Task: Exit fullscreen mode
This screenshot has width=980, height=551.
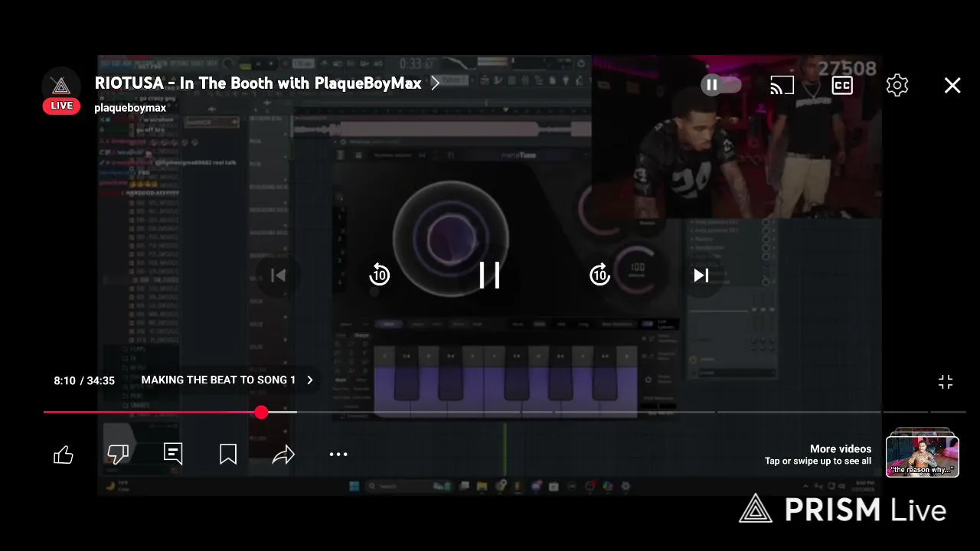Action: (946, 382)
